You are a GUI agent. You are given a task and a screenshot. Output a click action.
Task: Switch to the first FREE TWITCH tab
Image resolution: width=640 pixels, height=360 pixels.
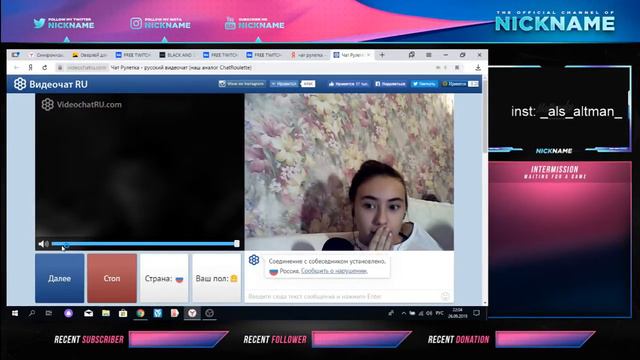(134, 55)
